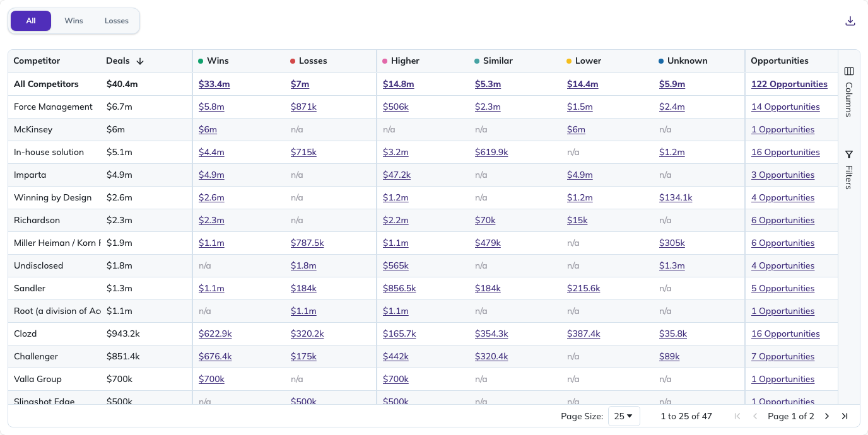Toggle view to Losses only
The image size is (868, 435).
(117, 21)
